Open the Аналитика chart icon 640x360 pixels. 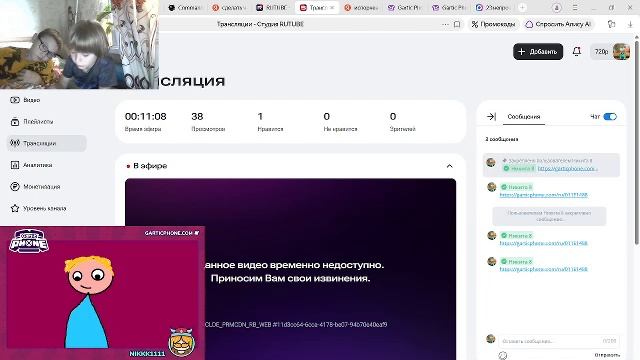click(15, 165)
